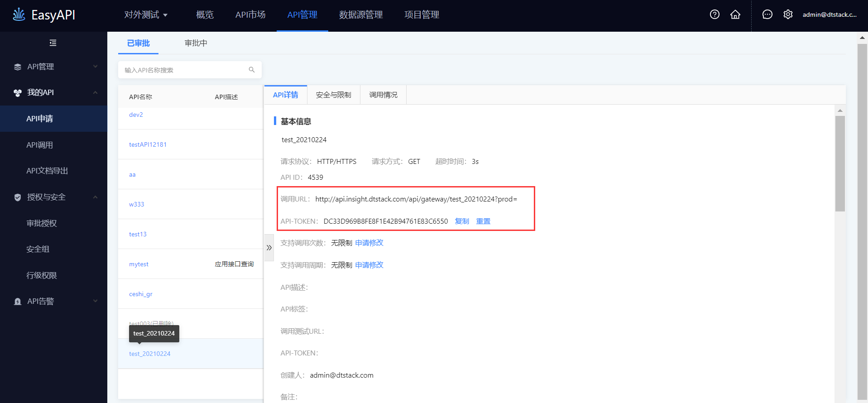Switch to the 安全与限制 tab

coord(334,95)
